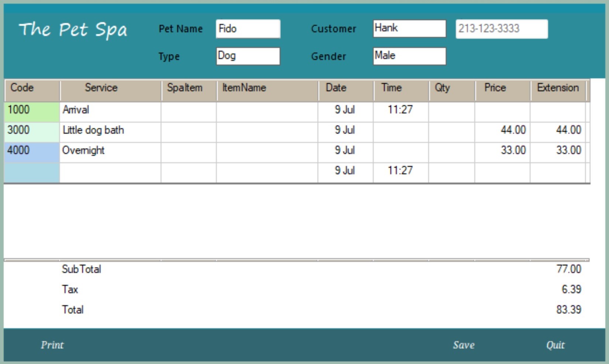Screen dimensions: 609x364
Task: Quit the Pet Spa form
Action: [555, 345]
